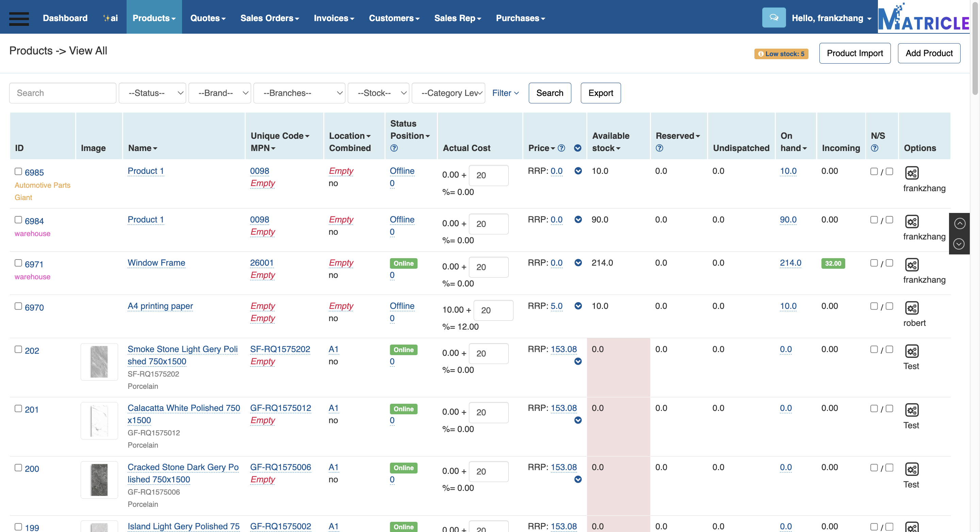Click help icon under Reserved header
980x532 pixels.
click(x=659, y=148)
